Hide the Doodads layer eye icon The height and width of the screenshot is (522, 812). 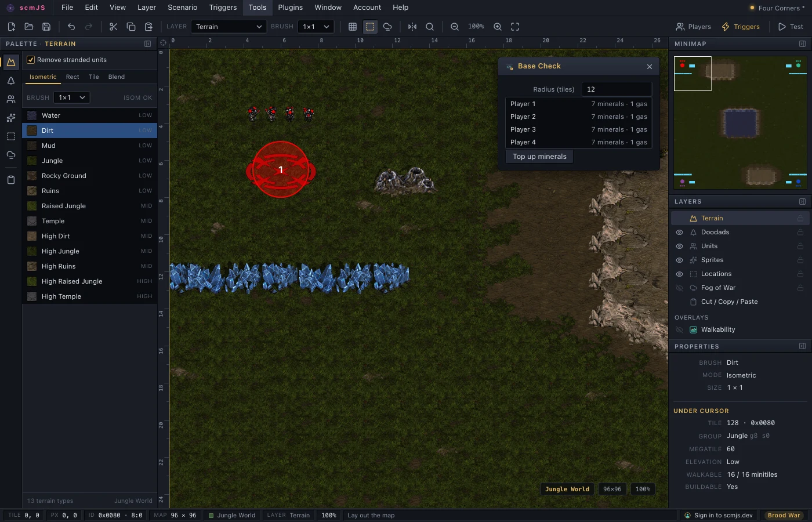[x=679, y=232]
